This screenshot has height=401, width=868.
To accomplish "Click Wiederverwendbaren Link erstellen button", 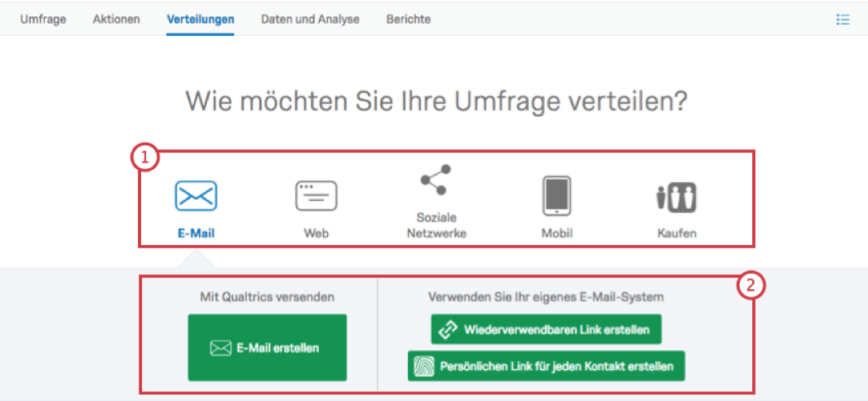I will pyautogui.click(x=547, y=330).
